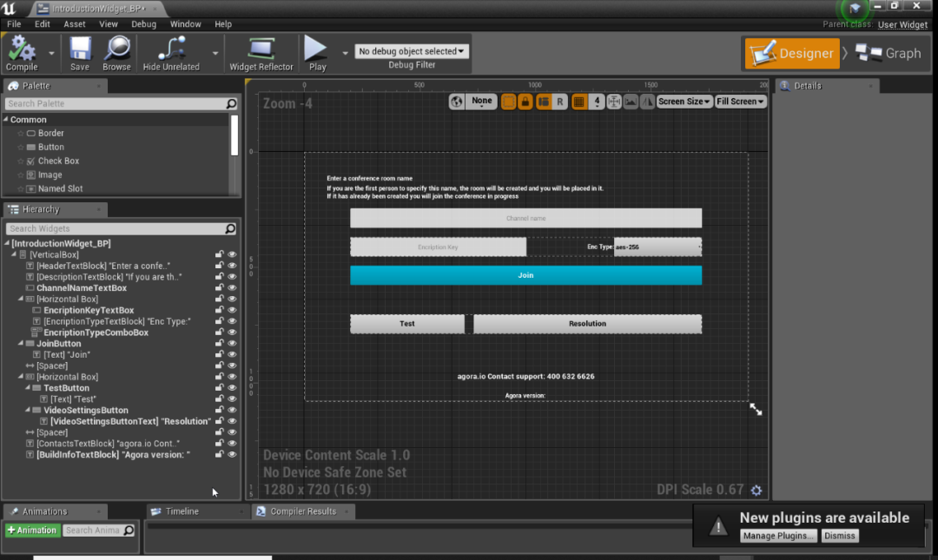This screenshot has height=560, width=938.
Task: Click the localization globe icon in viewport
Action: (x=457, y=102)
